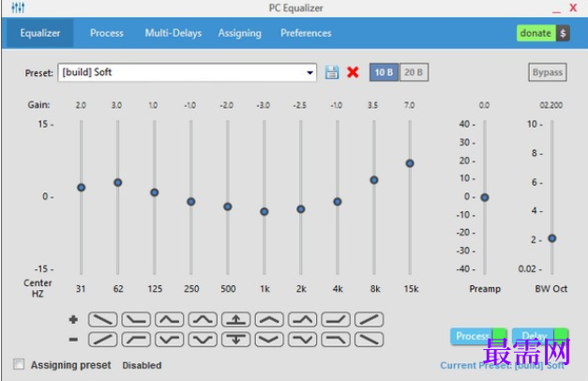
Task: Save the current preset with the floppy disk icon
Action: pyautogui.click(x=332, y=72)
